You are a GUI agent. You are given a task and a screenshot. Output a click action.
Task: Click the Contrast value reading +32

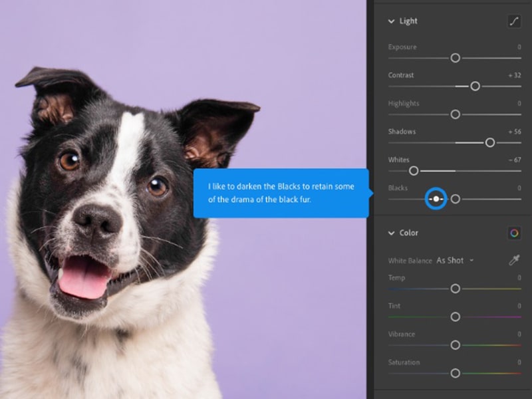513,75
